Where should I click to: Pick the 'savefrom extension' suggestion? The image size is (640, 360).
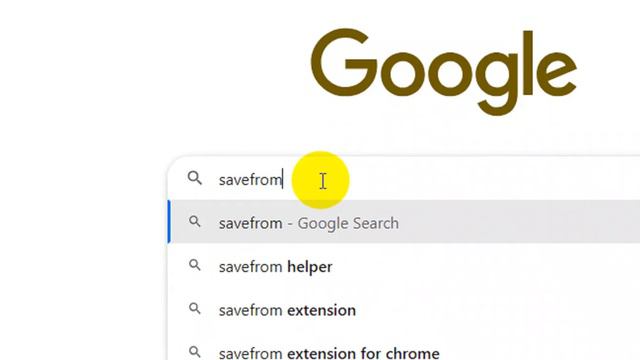[404, 310]
